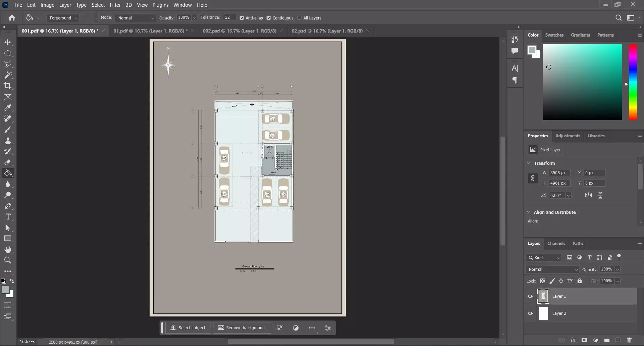
Task: Select the Elliptical Marquee tool
Action: click(8, 53)
